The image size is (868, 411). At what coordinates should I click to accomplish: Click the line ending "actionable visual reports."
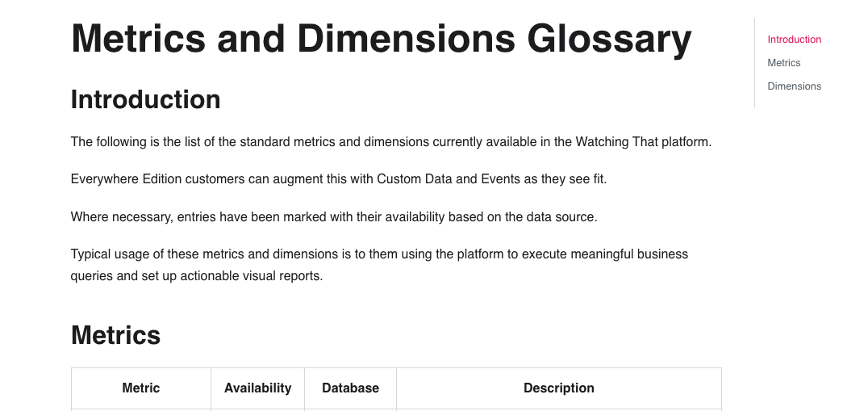(x=197, y=276)
